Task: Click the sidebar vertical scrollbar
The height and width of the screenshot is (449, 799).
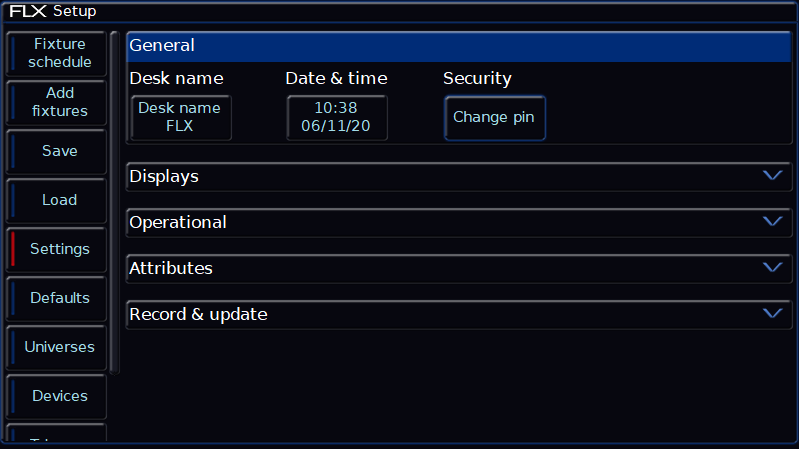Action: 114,200
